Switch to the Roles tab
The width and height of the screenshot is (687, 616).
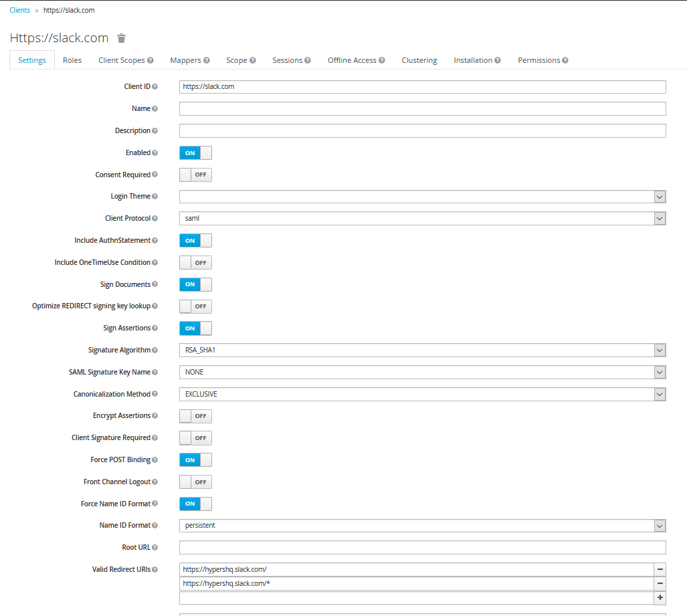72,60
